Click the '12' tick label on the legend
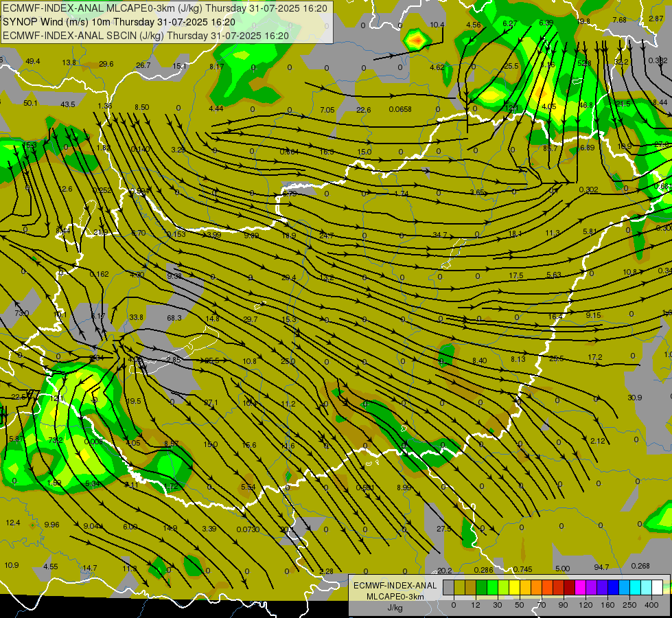 [476, 605]
